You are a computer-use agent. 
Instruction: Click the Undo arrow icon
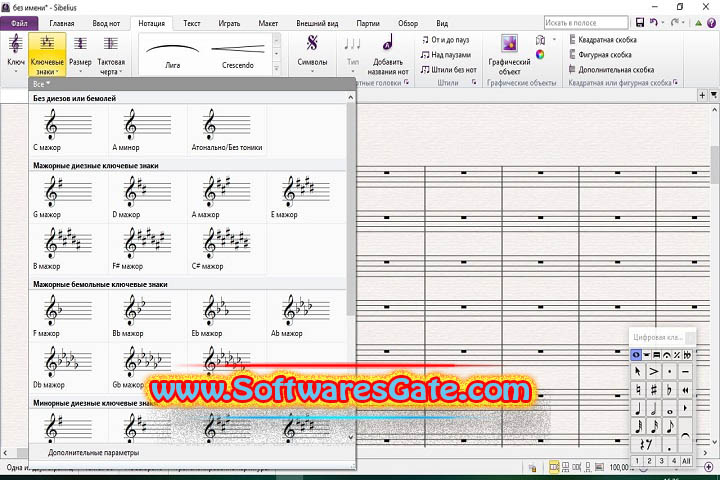coord(653,23)
